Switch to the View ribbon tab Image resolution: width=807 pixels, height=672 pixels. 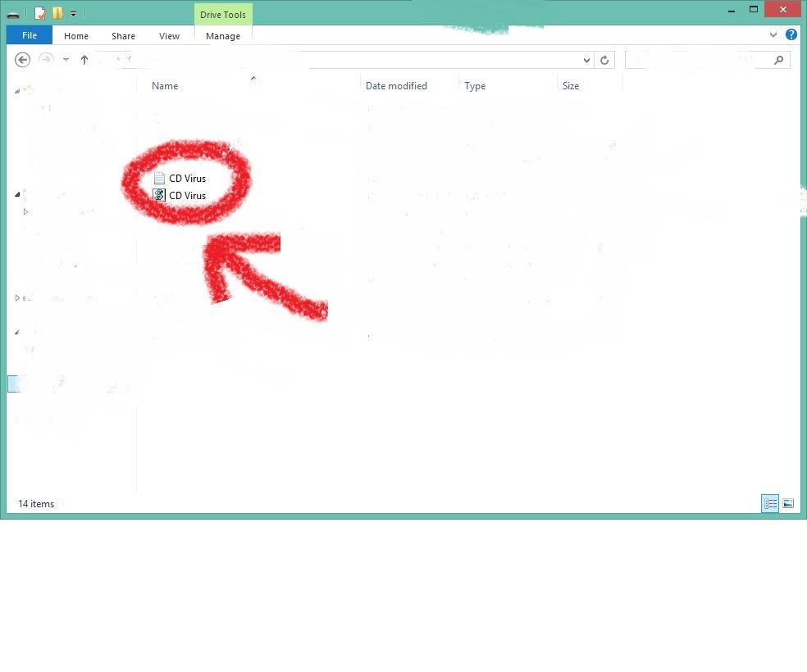169,36
